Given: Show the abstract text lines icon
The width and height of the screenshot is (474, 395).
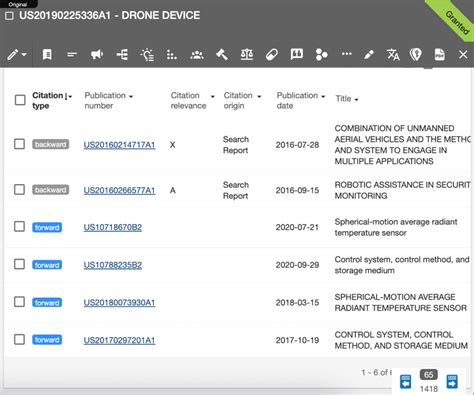Looking at the screenshot, I should tap(72, 54).
